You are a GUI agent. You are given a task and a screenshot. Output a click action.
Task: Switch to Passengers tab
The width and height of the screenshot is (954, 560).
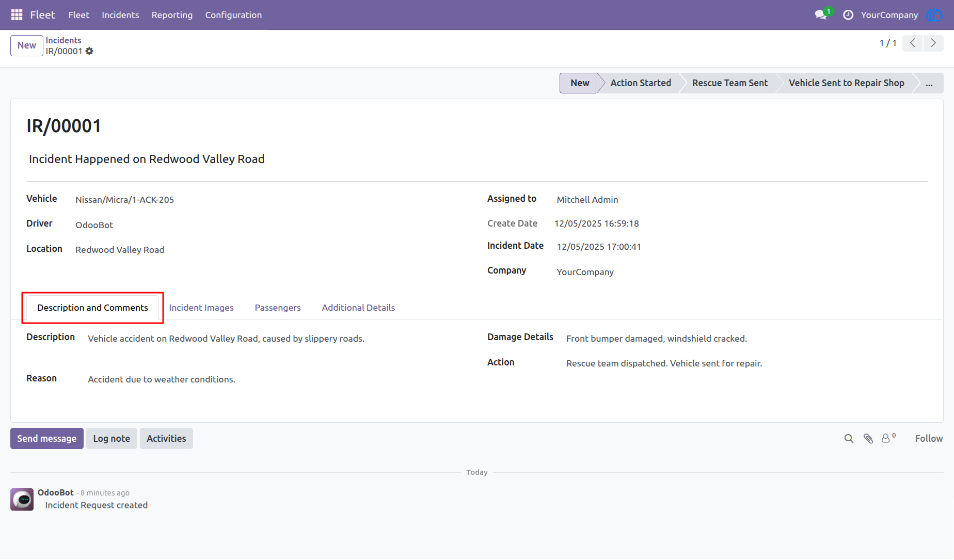[278, 308]
